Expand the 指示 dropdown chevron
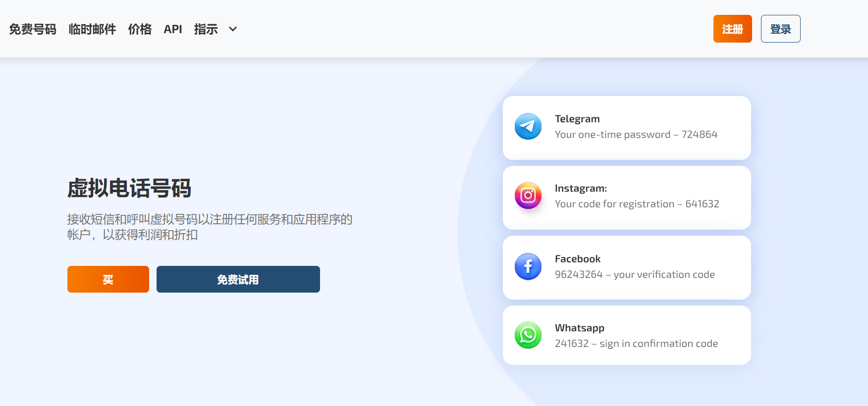 pos(233,29)
